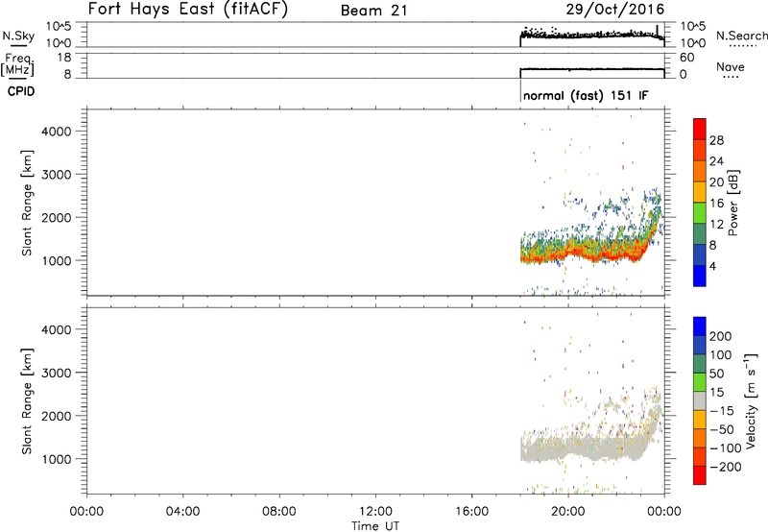
Task: Click the "Time UT" x-axis title
Action: click(x=375, y=526)
